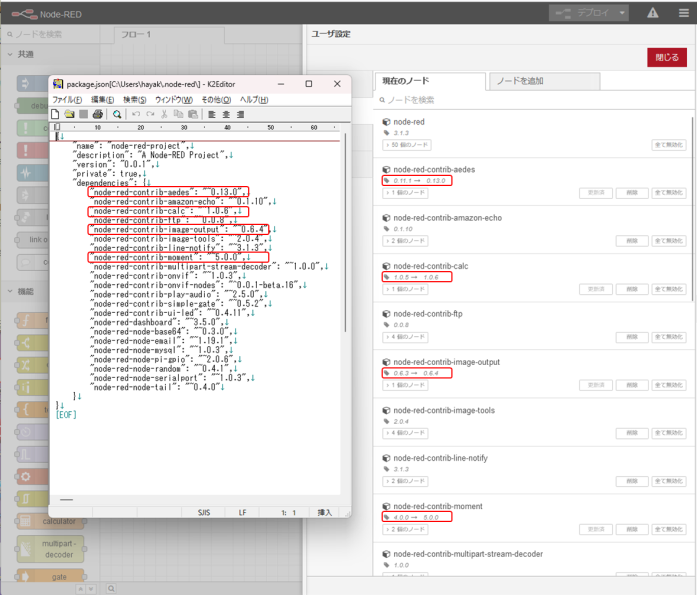
Task: Click the Open folder icon in K2Editor
Action: [70, 114]
